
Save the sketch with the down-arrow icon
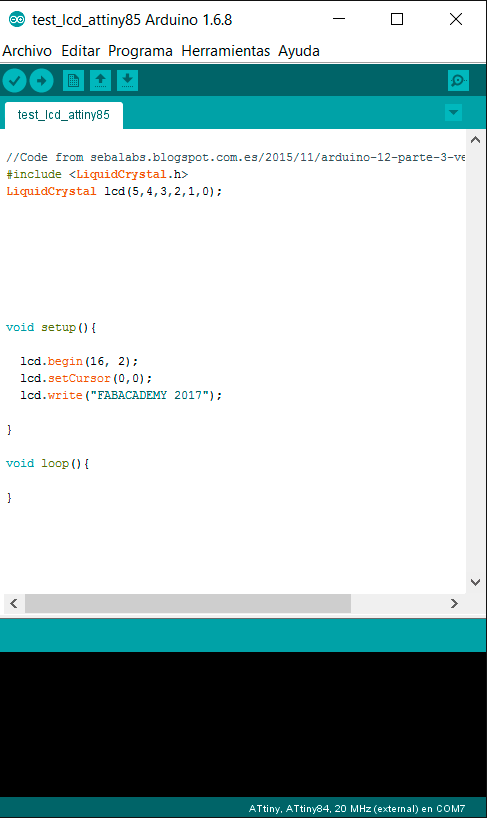[x=127, y=81]
